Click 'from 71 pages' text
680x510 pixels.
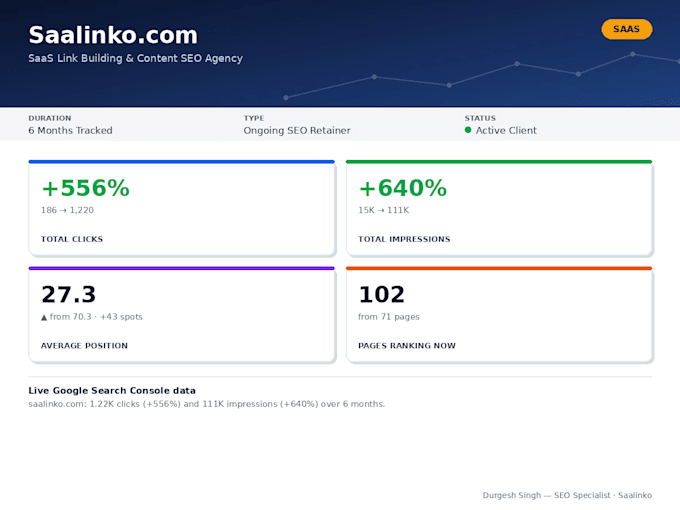(389, 317)
